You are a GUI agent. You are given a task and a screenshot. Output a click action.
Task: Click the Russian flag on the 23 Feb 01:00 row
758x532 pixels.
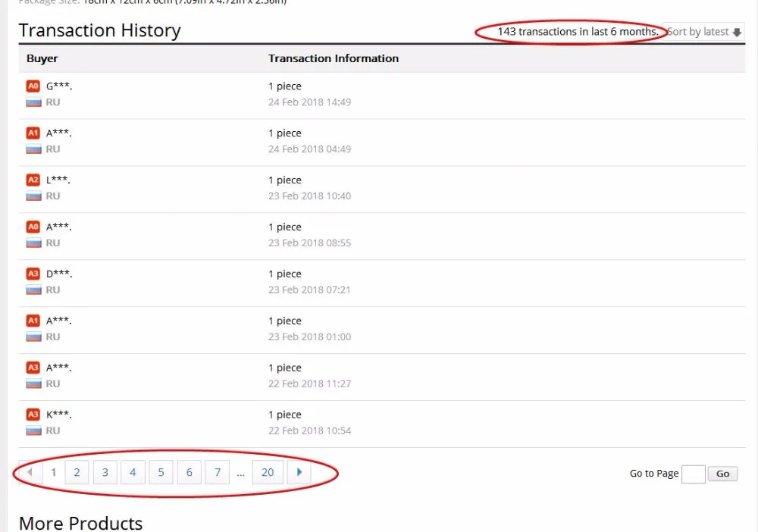pos(33,336)
